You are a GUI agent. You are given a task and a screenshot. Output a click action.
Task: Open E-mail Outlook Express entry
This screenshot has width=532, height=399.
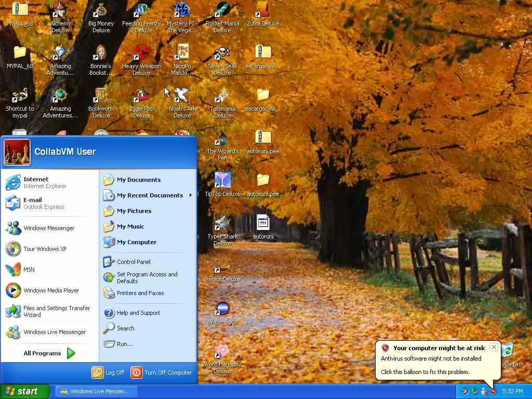50,203
